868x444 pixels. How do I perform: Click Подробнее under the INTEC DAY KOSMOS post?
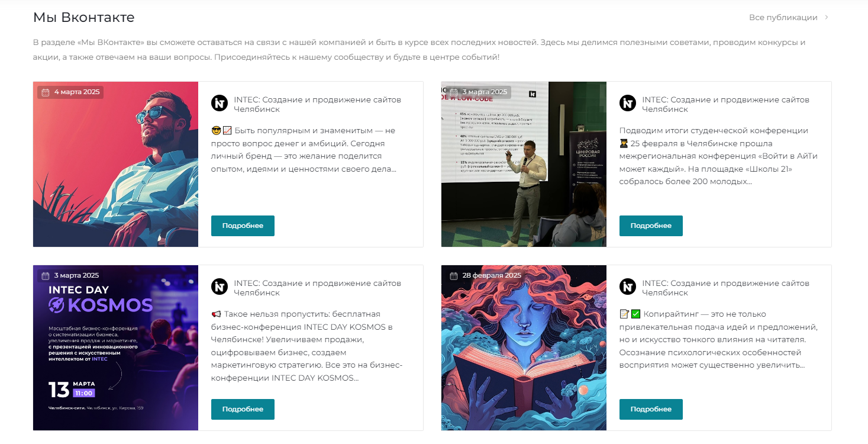coord(243,409)
